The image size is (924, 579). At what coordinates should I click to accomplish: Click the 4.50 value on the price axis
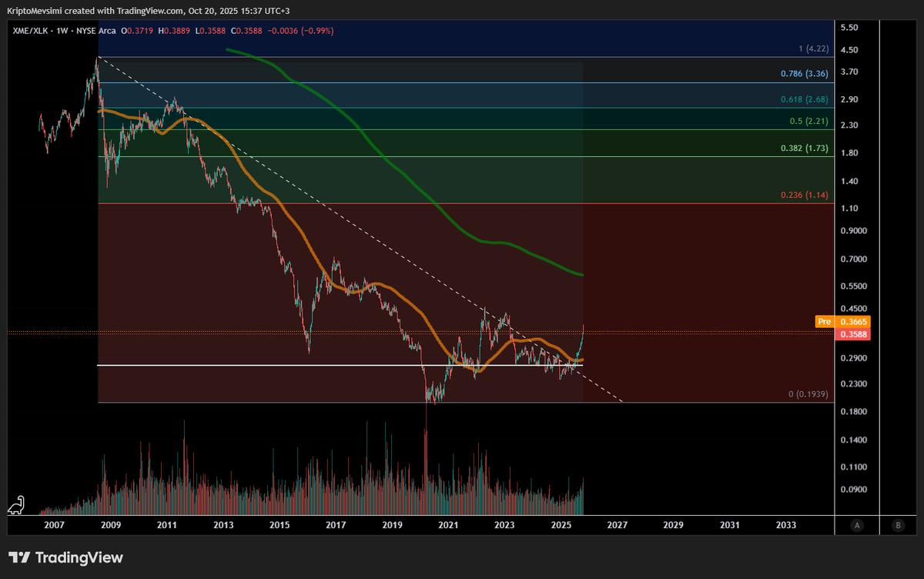(849, 50)
